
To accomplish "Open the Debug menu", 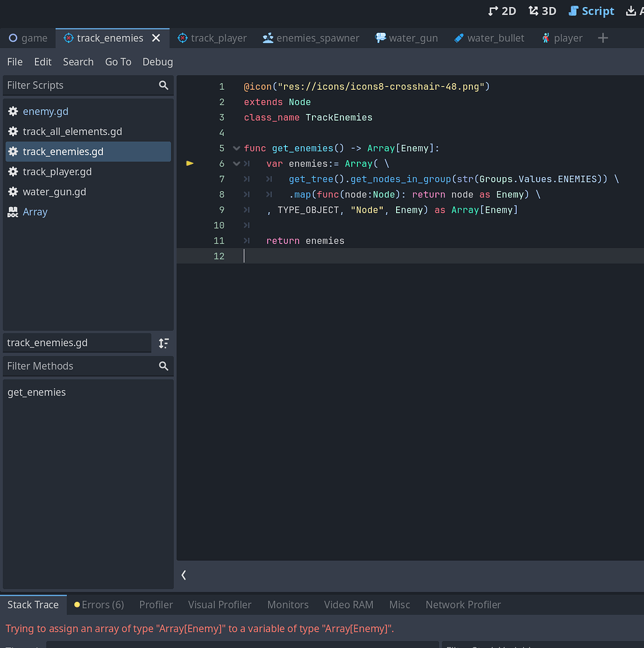I will tap(157, 61).
